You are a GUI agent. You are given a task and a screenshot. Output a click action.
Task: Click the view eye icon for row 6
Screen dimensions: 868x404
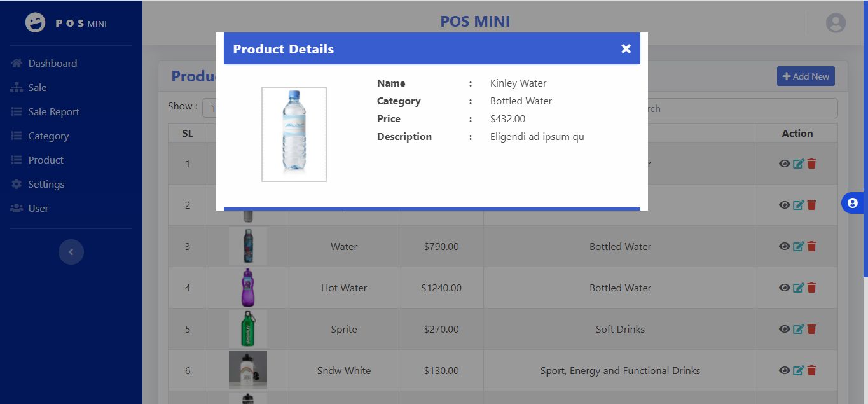[x=785, y=370]
